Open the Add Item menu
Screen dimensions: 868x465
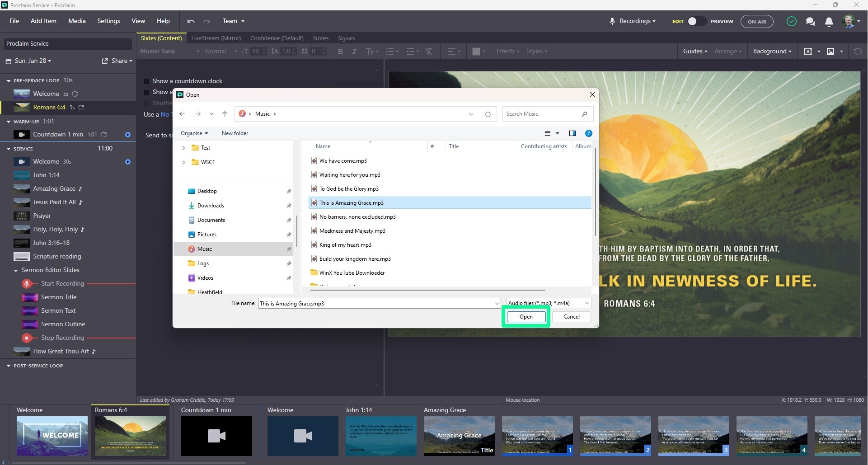pyautogui.click(x=43, y=21)
